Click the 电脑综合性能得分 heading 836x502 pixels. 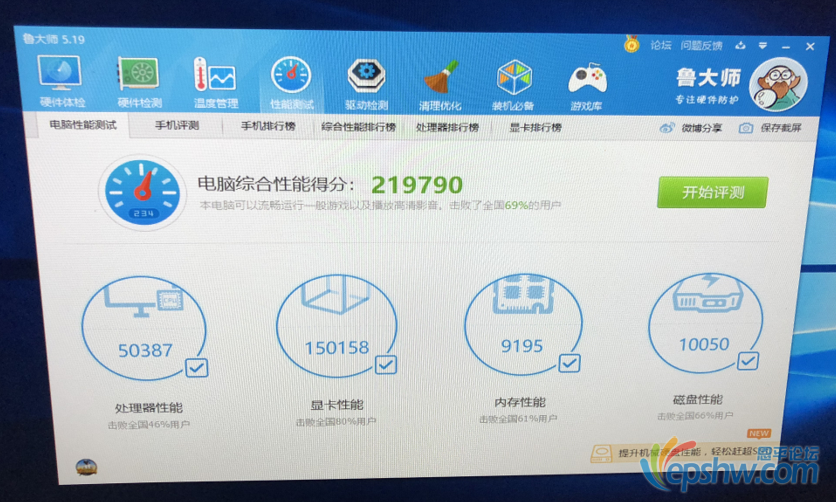pyautogui.click(x=276, y=184)
